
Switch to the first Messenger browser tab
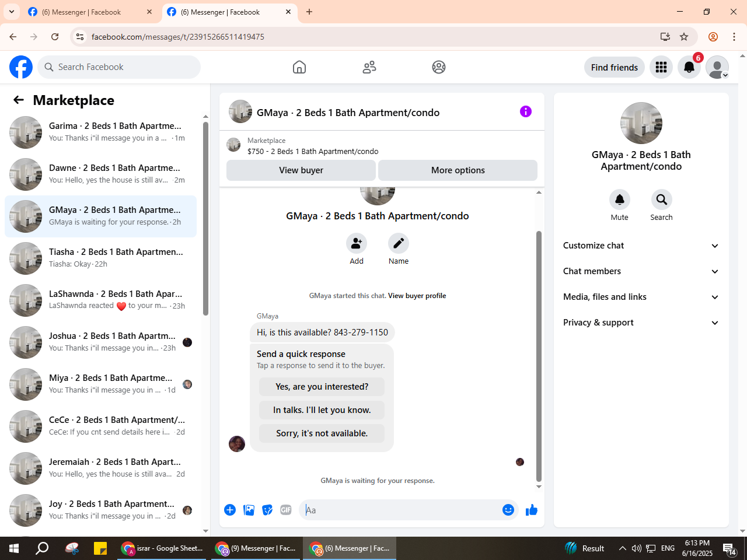coord(90,12)
